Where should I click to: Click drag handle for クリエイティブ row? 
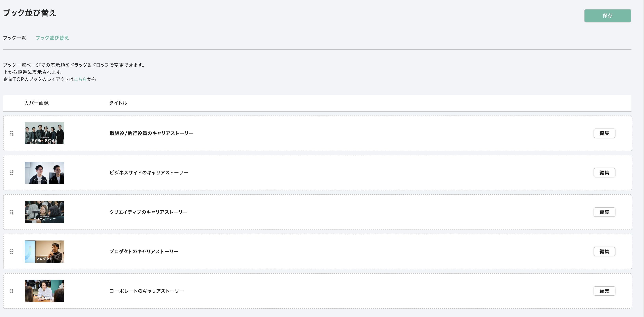tap(12, 212)
